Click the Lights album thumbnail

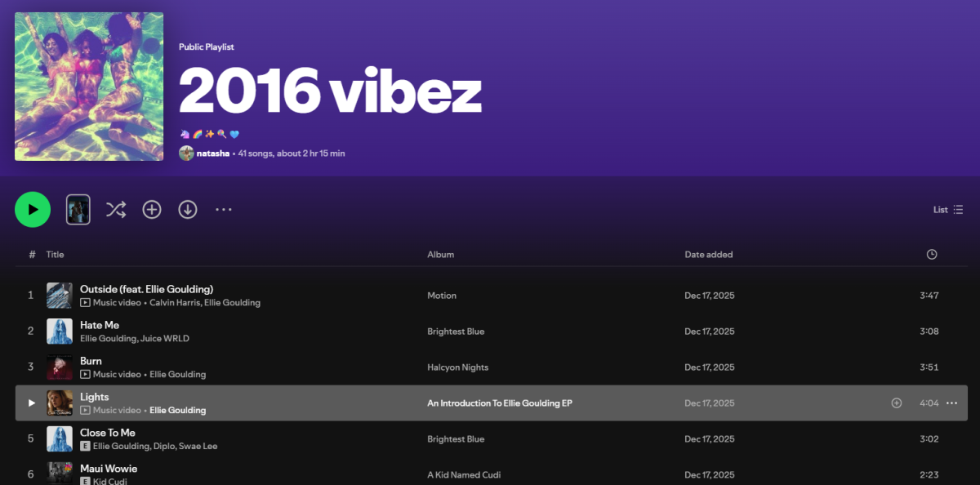click(x=60, y=403)
